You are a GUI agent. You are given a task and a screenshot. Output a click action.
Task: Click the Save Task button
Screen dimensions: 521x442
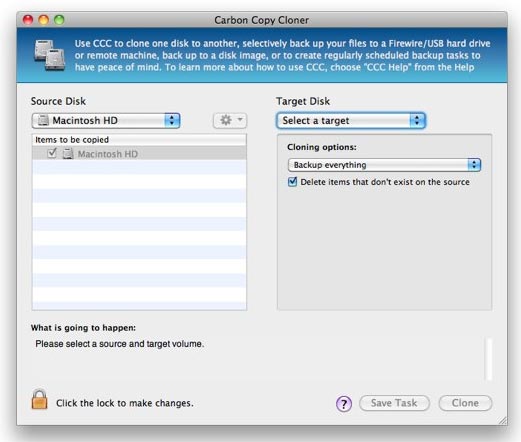click(x=394, y=403)
